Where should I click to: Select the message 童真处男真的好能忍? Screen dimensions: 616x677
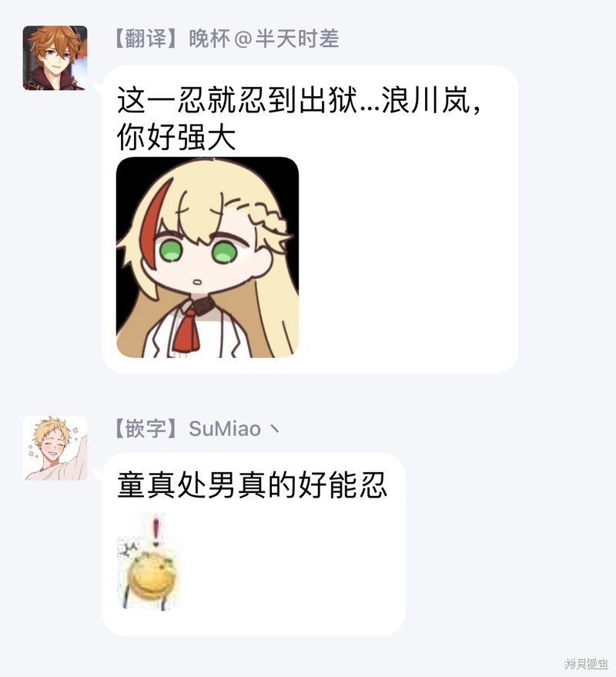tap(252, 485)
